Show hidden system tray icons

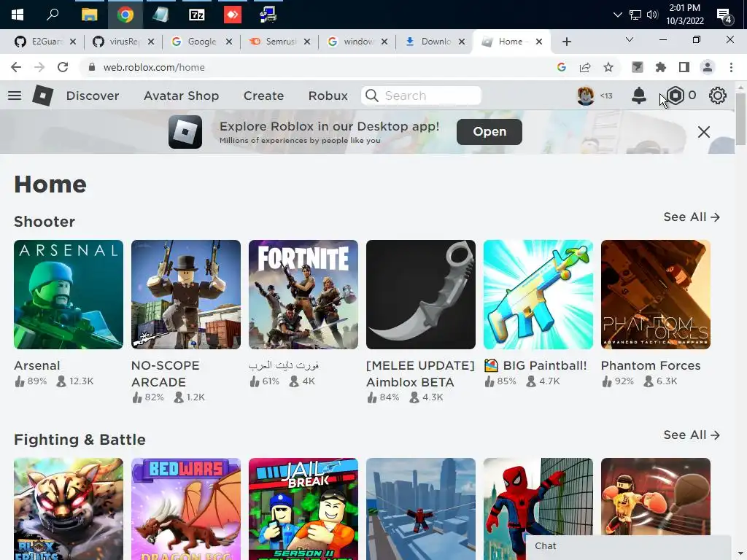617,15
